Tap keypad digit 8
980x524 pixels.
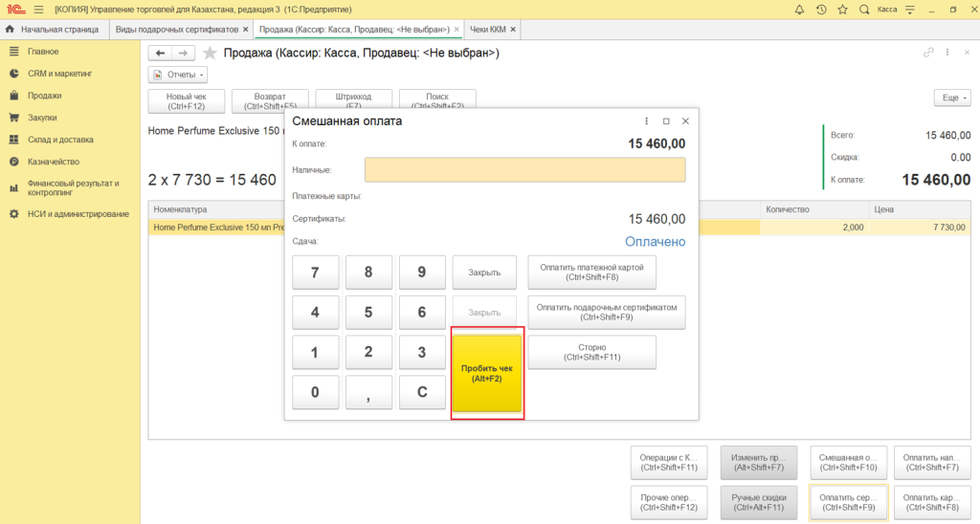pyautogui.click(x=368, y=273)
